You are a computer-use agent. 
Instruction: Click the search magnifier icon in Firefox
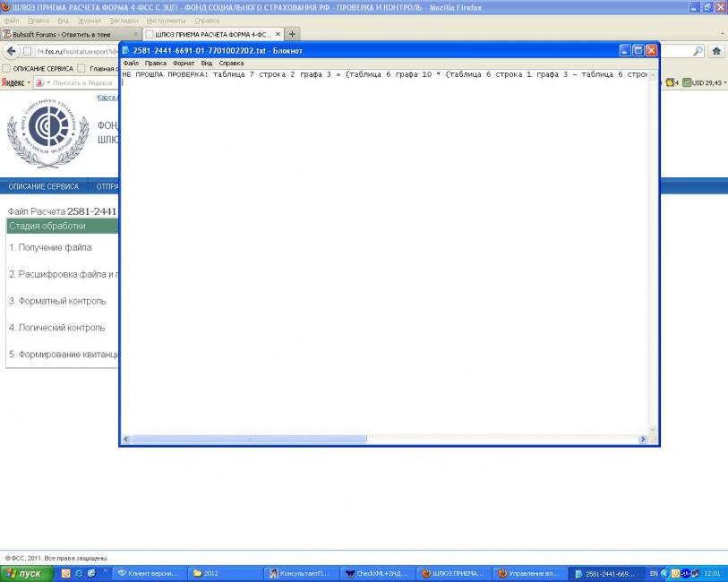tap(698, 51)
